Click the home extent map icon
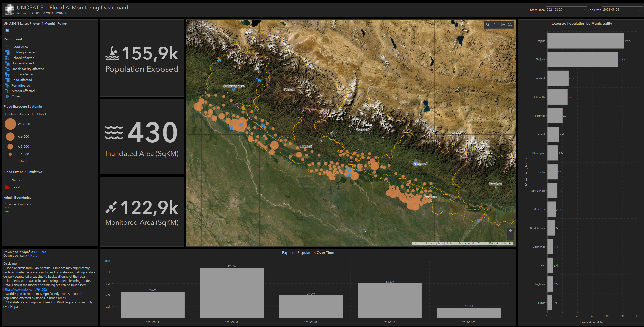 [495, 25]
